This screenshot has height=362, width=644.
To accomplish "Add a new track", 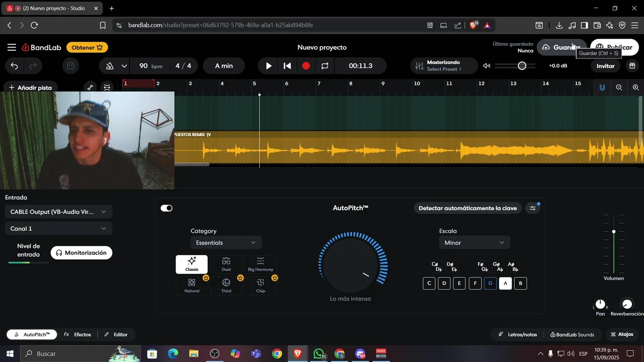I will coord(30,87).
